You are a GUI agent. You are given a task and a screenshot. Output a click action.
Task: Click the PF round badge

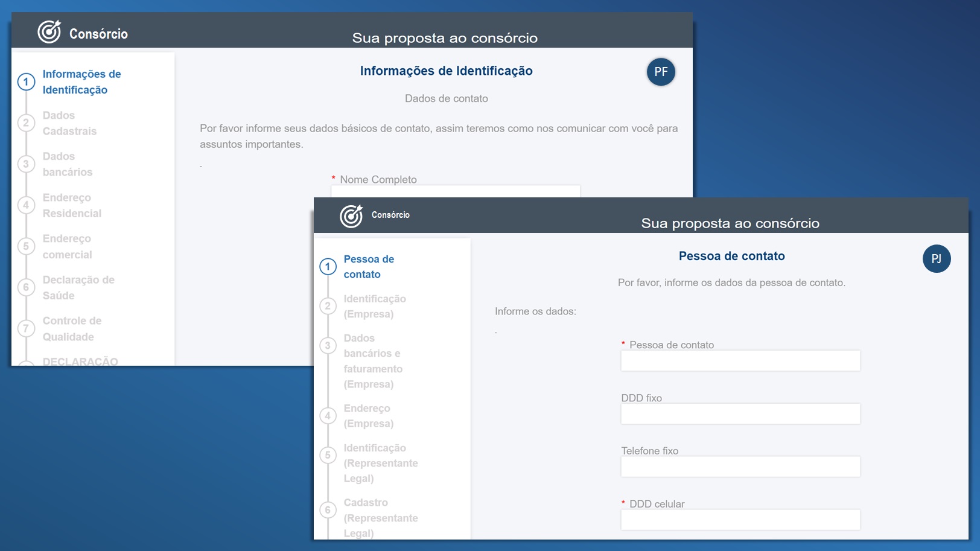point(661,72)
